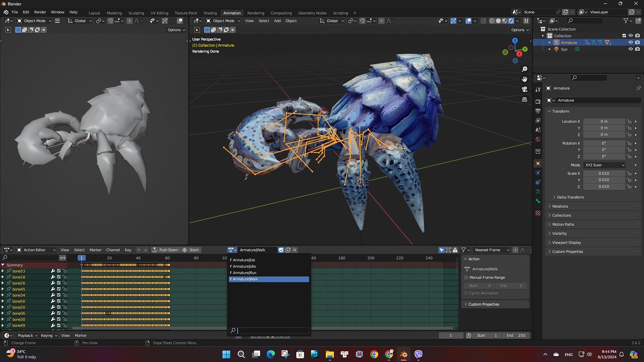
Task: Open Google Chrome from taskbar
Action: pos(374,354)
